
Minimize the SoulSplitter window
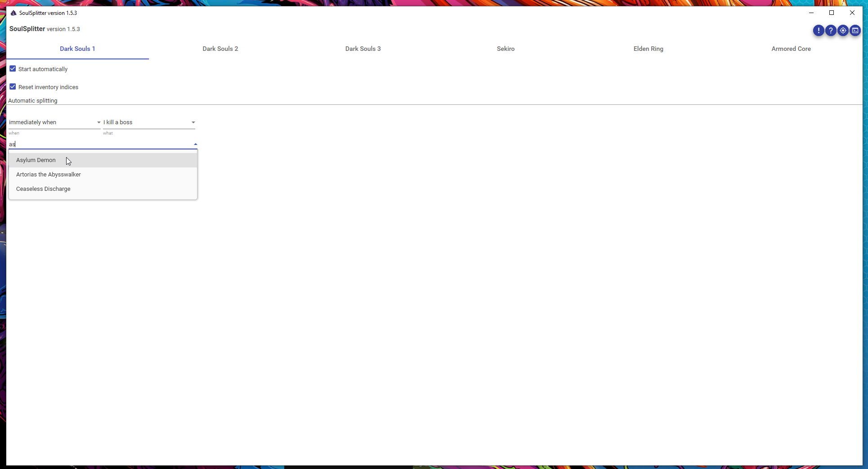click(811, 13)
